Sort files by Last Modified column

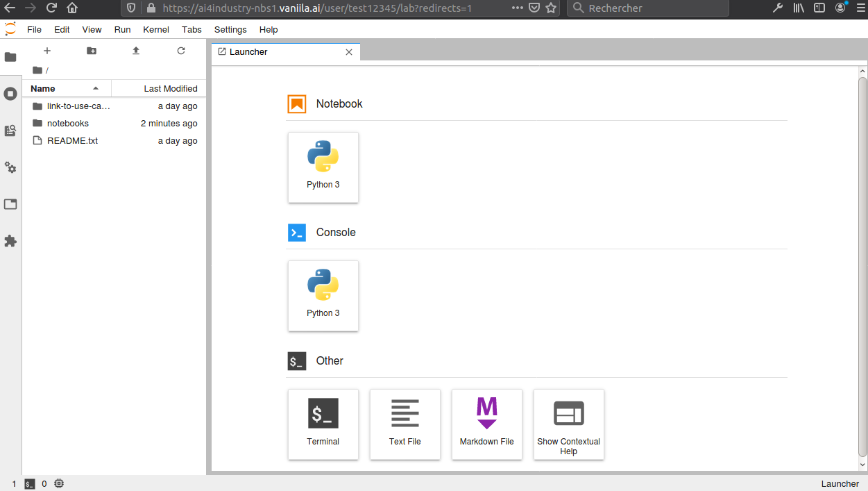[x=170, y=89]
